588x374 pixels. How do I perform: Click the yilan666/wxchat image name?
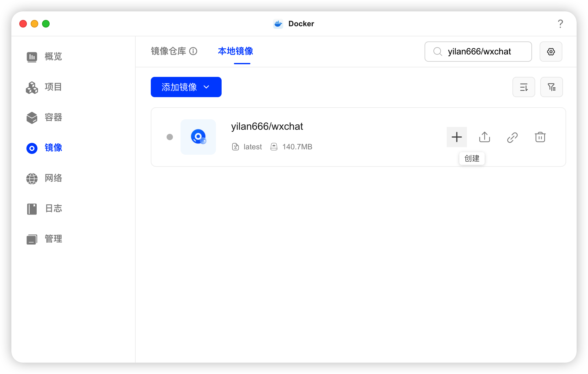click(x=267, y=127)
